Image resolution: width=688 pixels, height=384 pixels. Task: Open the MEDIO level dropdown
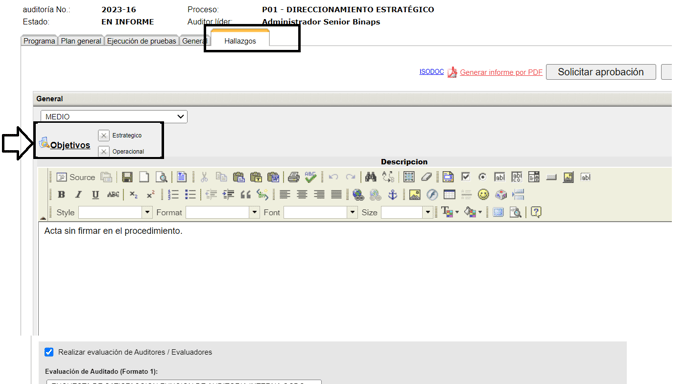click(114, 117)
